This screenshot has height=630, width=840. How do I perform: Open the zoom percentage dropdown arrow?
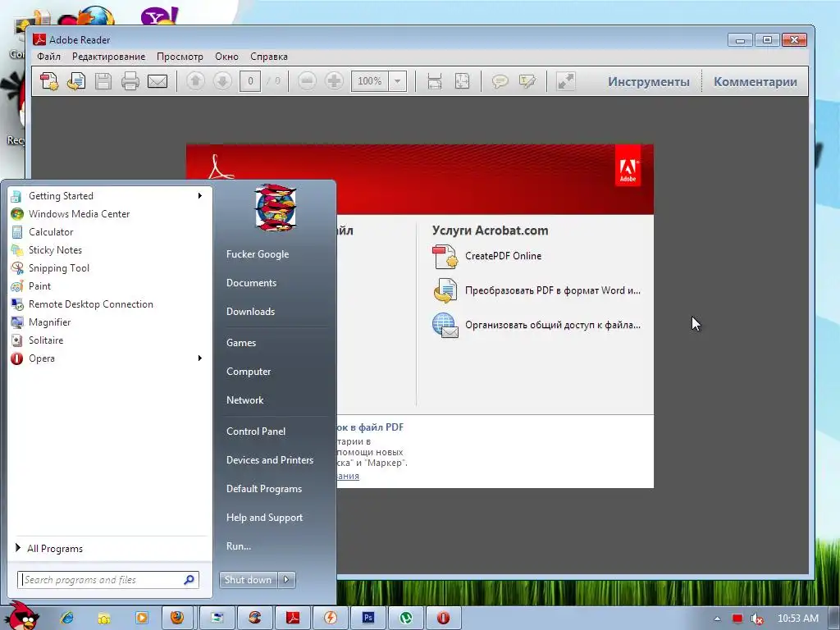click(x=398, y=81)
